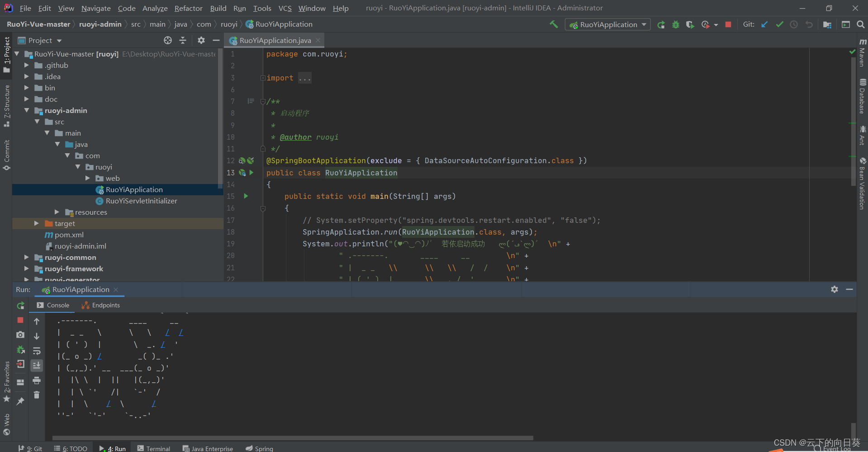The image size is (868, 452).
Task: Toggle the Commit tool window
Action: [x=6, y=155]
